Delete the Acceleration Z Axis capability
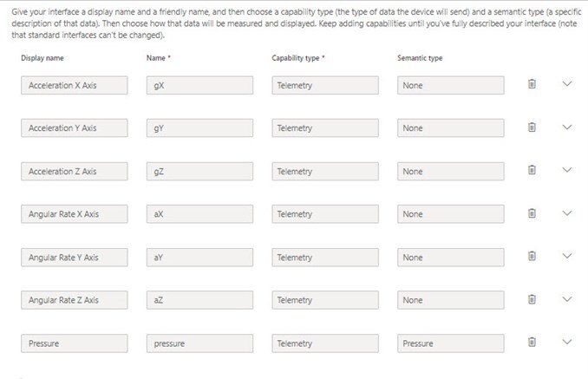The width and height of the screenshot is (588, 379). tap(532, 171)
